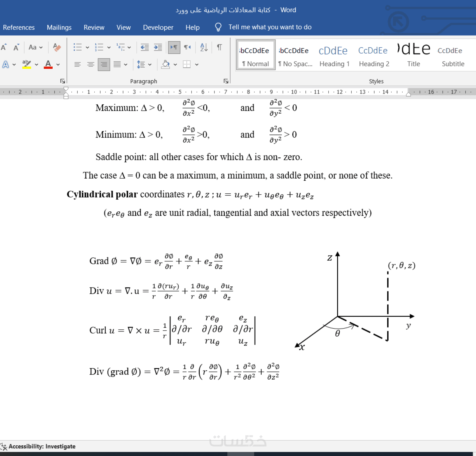Open the Font dialog box launcher
This screenshot has width=476, height=456.
[63, 81]
